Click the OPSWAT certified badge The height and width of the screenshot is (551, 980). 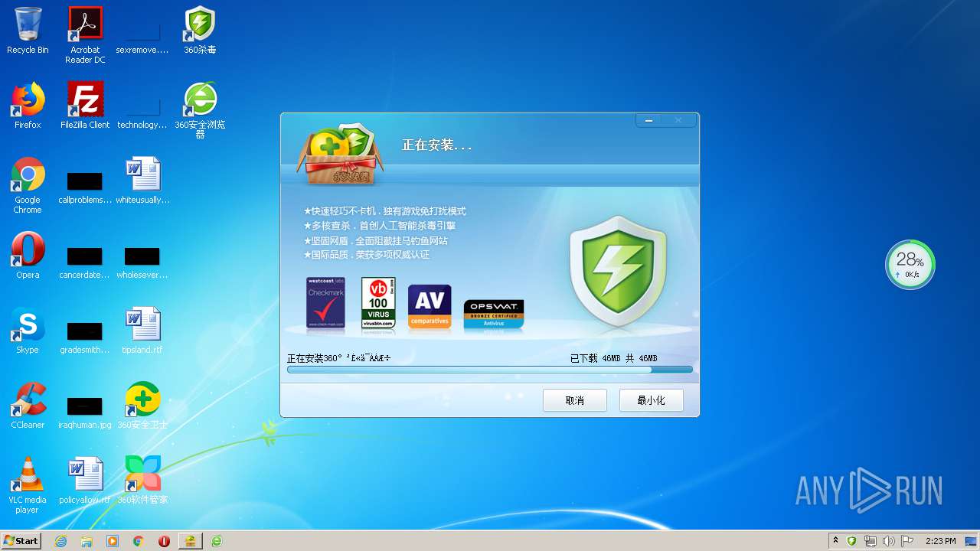pos(494,315)
